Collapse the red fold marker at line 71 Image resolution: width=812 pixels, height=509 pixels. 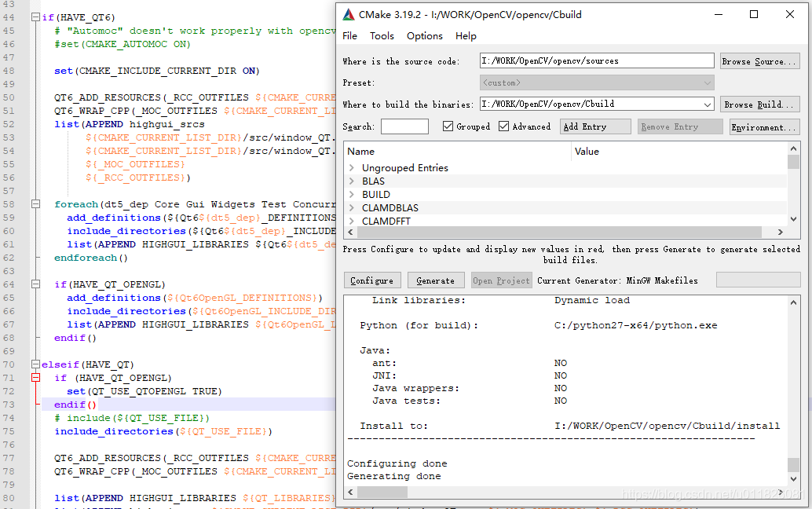[x=36, y=378]
